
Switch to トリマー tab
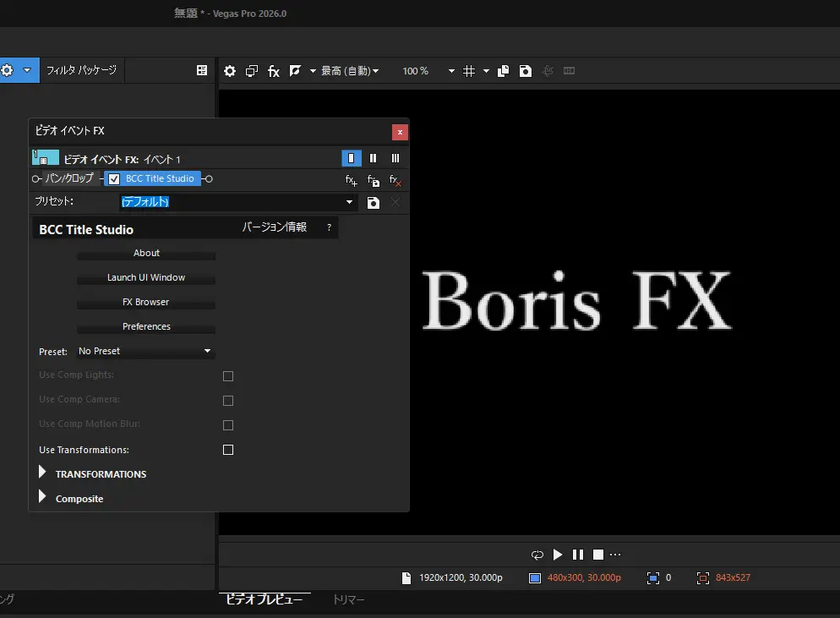(x=349, y=599)
